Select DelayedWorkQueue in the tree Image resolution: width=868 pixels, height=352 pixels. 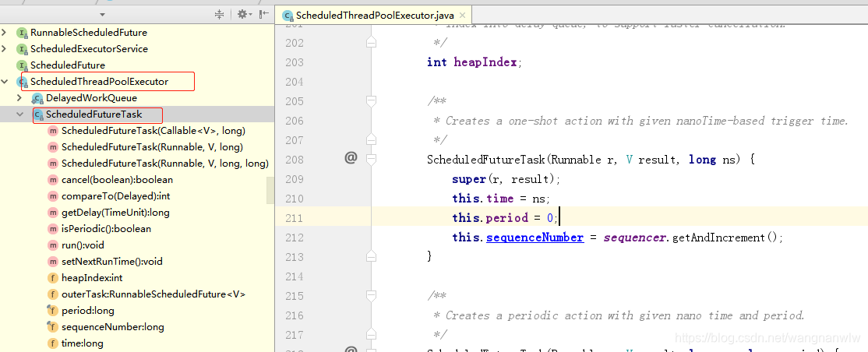click(x=91, y=98)
